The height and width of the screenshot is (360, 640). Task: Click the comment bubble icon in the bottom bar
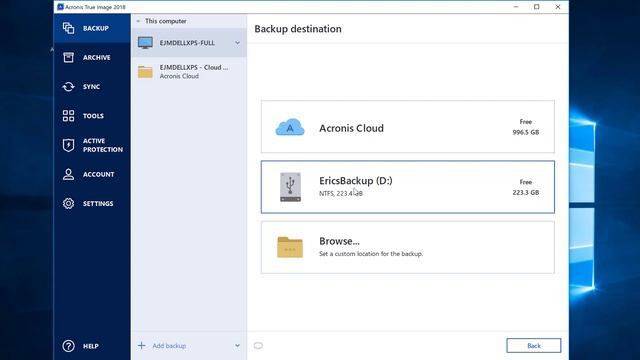coord(258,346)
